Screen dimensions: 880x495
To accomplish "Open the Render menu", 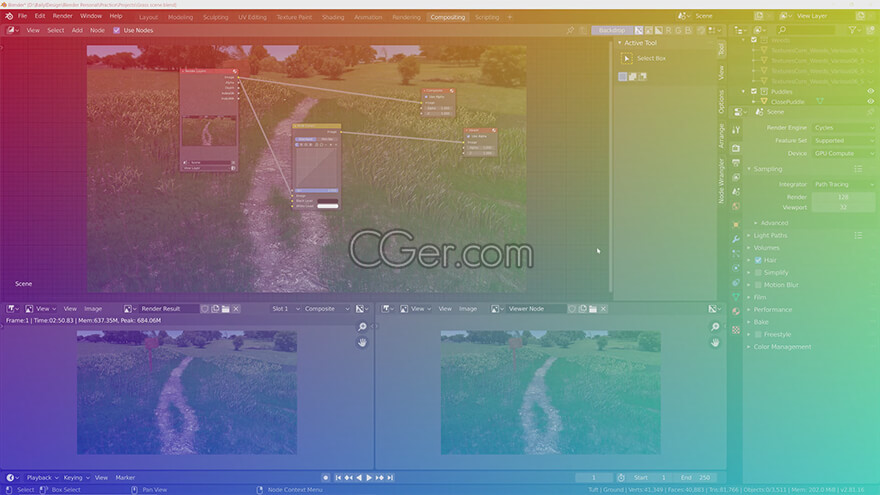I will (x=62, y=16).
